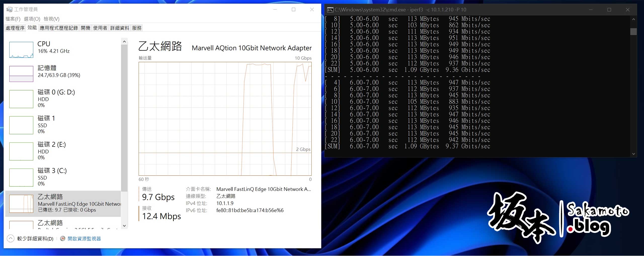Switch to the 效能 tab
This screenshot has height=256, width=644.
coord(32,28)
